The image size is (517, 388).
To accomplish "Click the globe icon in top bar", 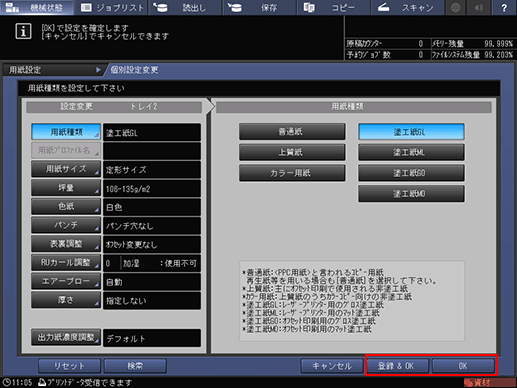I will pos(456,7).
